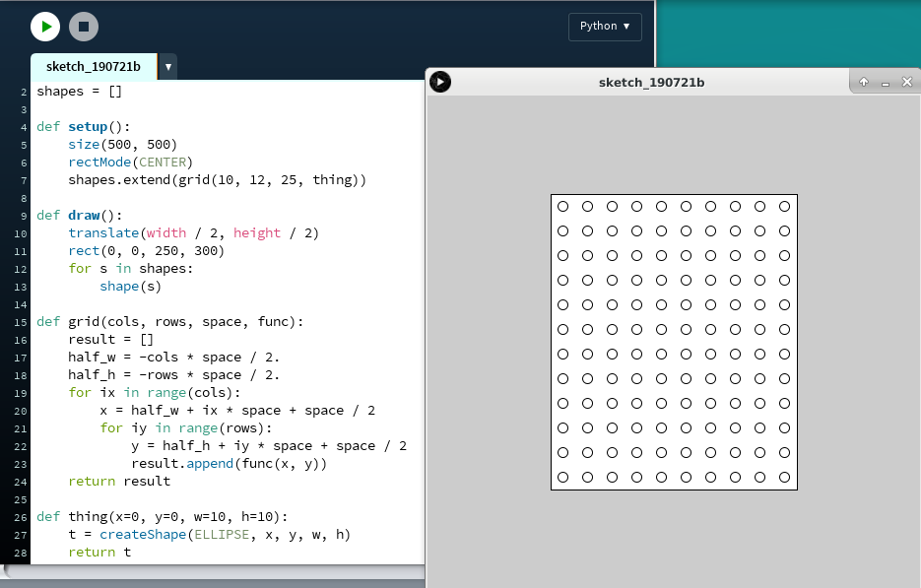This screenshot has width=921, height=588.
Task: Stop the running sketch
Action: coord(84,27)
